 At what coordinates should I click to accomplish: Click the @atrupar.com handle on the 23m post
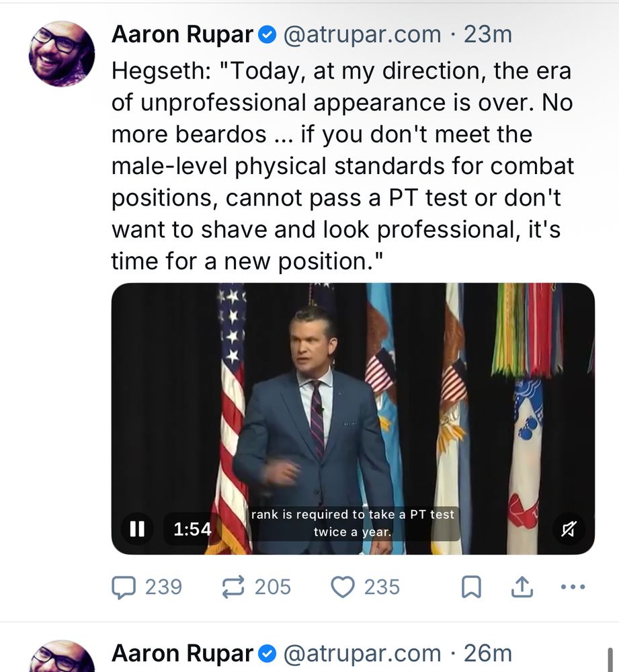363,35
